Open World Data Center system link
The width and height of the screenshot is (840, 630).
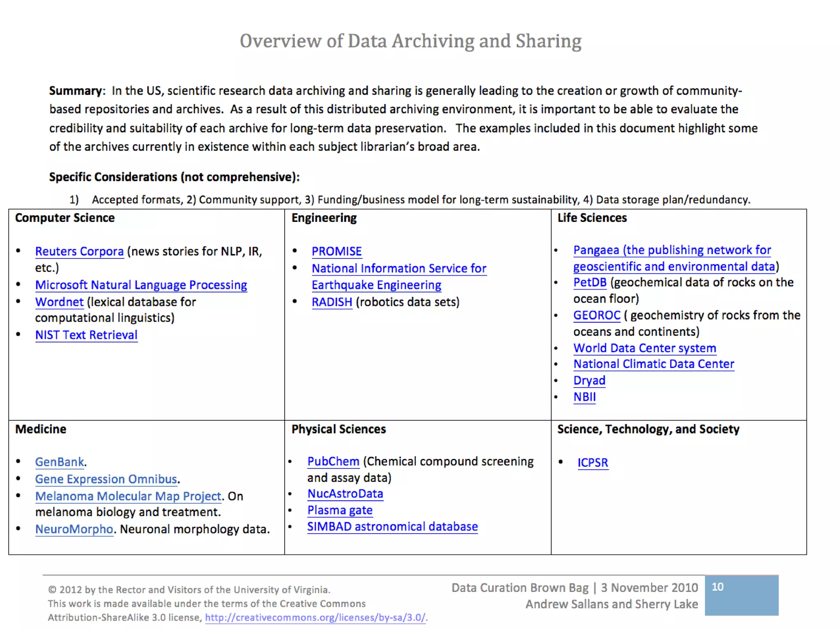pyautogui.click(x=644, y=348)
